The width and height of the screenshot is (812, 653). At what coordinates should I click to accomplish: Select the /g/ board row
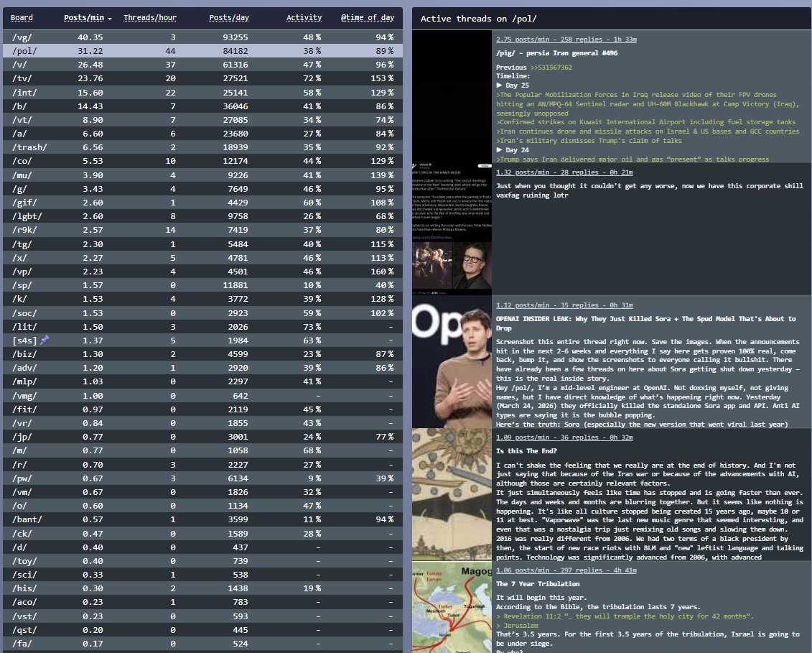(202, 189)
